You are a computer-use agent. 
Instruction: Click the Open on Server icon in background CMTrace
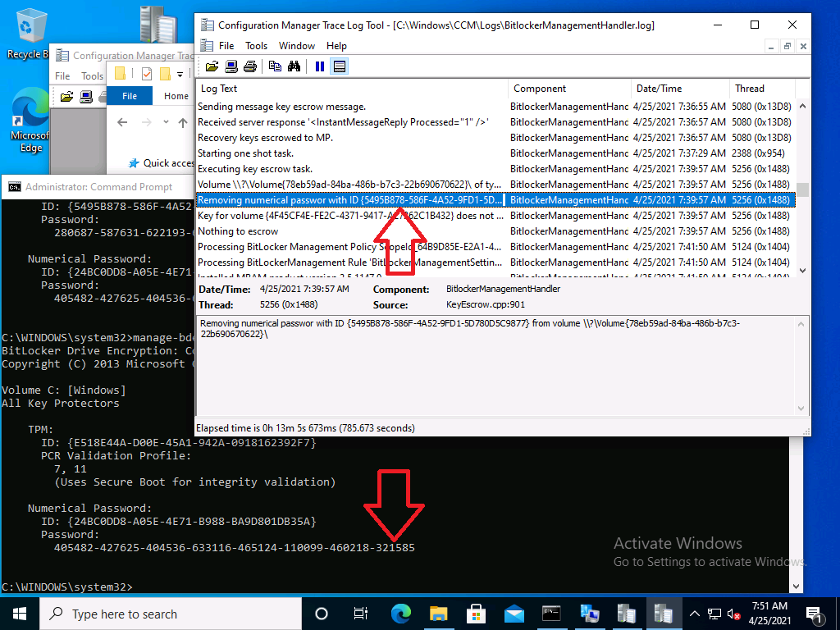(x=85, y=97)
